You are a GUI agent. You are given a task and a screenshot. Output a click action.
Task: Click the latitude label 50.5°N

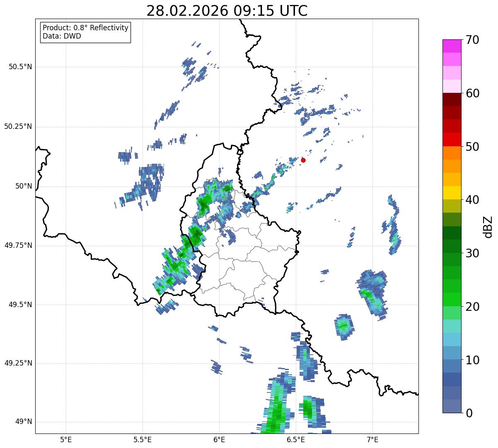20,67
